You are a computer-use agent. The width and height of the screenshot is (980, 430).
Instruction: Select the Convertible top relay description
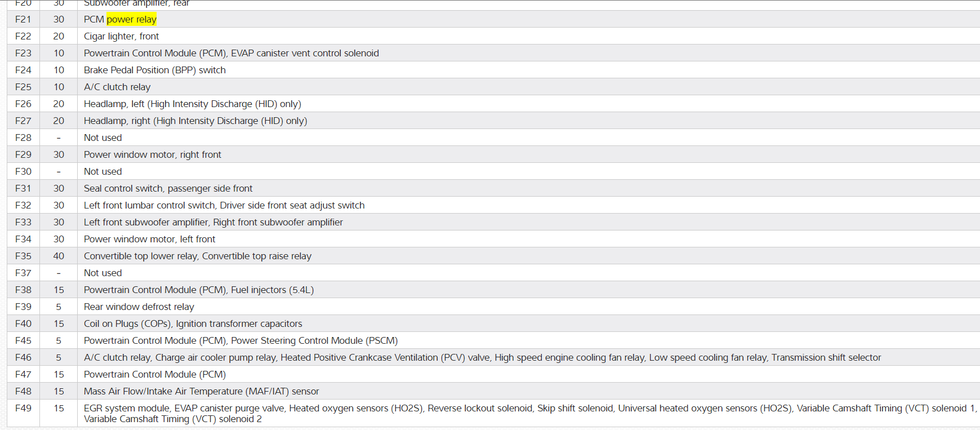[x=197, y=256]
